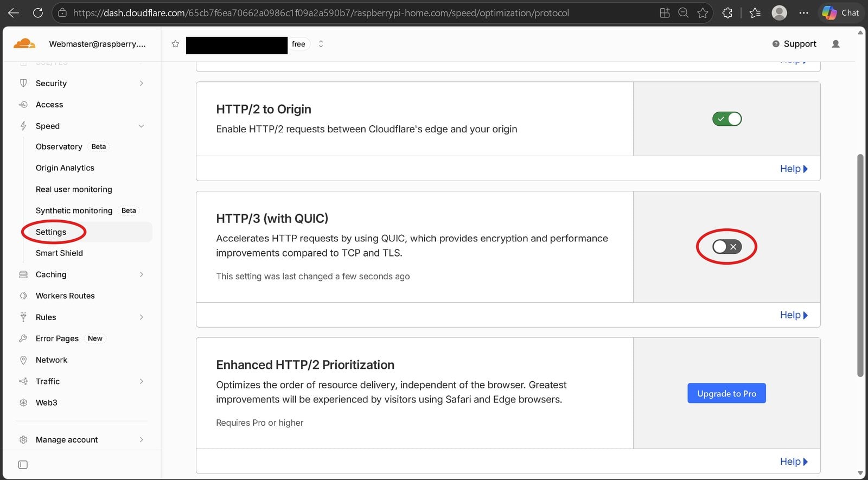
Task: Enable the HTTP/3 (with QUIC) toggle
Action: tap(727, 247)
